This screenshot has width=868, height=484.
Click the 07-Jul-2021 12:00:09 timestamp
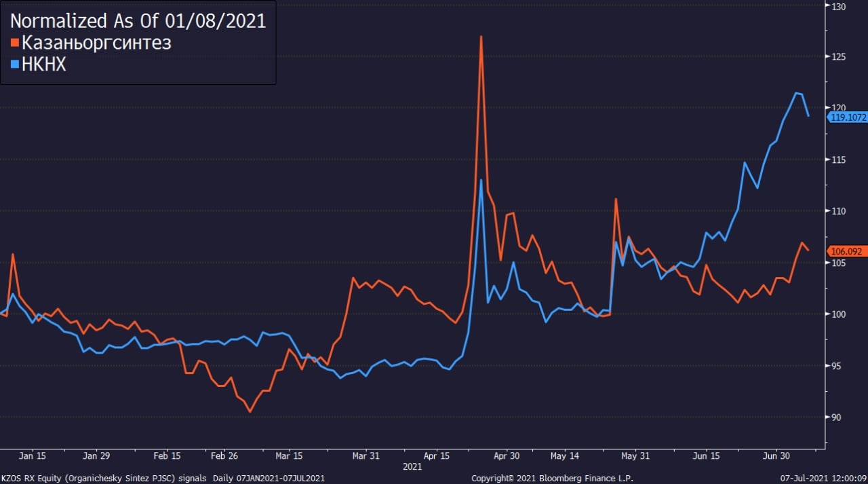(823, 478)
